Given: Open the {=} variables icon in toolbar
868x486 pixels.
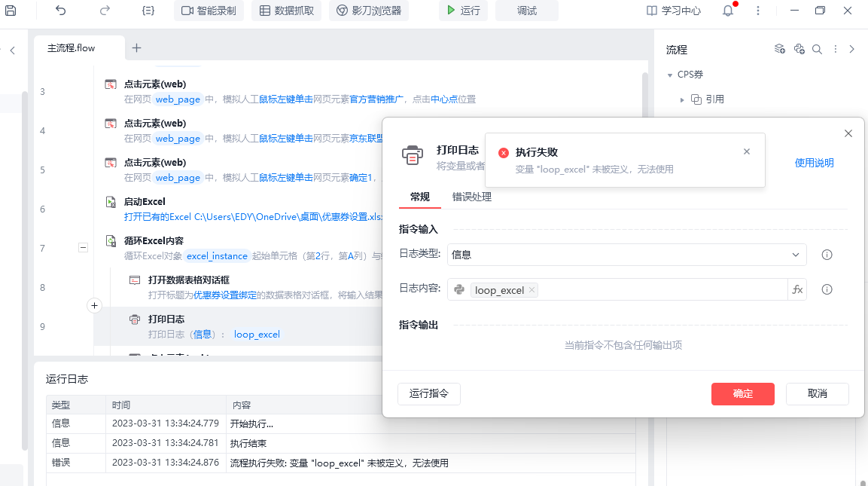Looking at the screenshot, I should click(148, 11).
